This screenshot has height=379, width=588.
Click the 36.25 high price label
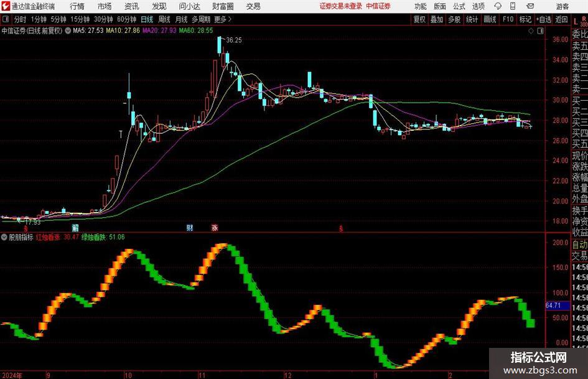coord(234,40)
